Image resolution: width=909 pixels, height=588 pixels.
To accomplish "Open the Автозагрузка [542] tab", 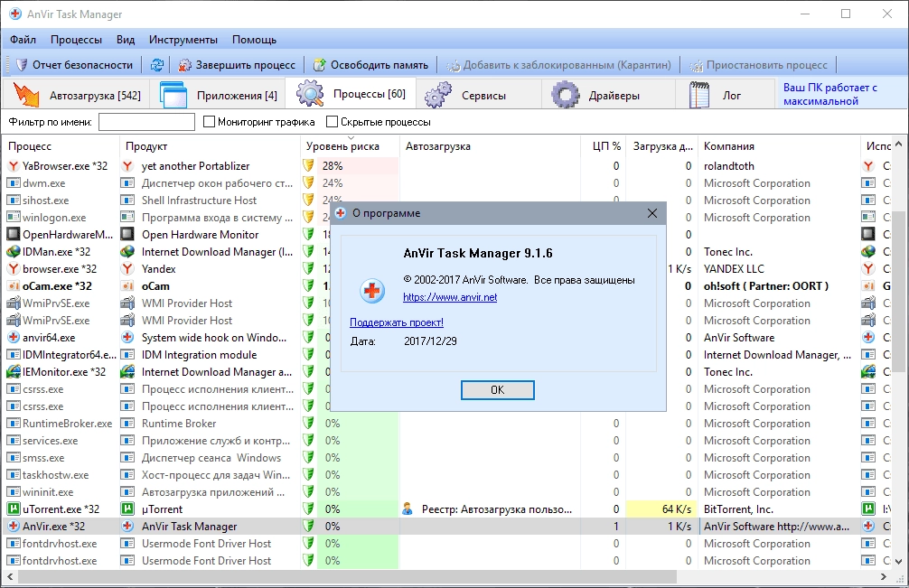I will [77, 95].
